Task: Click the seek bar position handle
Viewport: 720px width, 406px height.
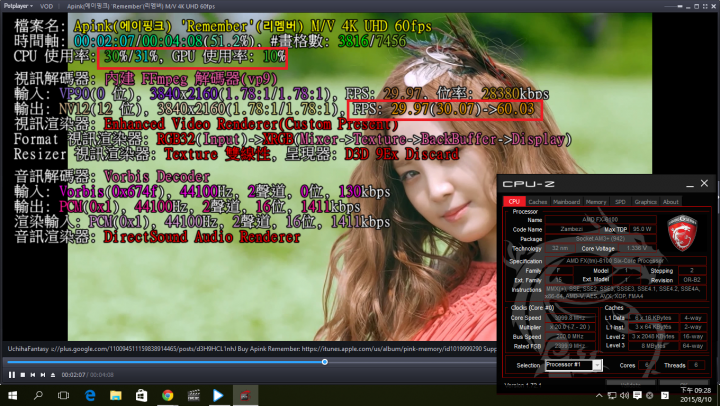Action: (x=325, y=362)
